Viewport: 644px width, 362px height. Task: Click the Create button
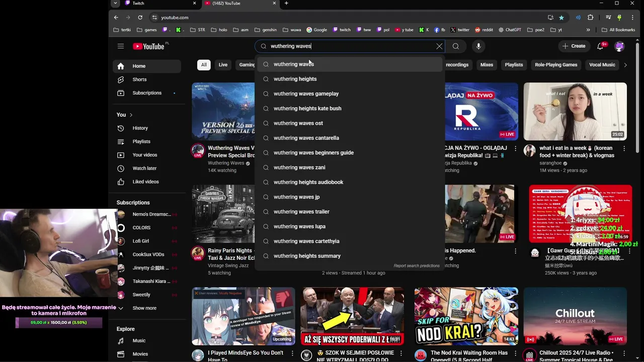click(x=574, y=46)
